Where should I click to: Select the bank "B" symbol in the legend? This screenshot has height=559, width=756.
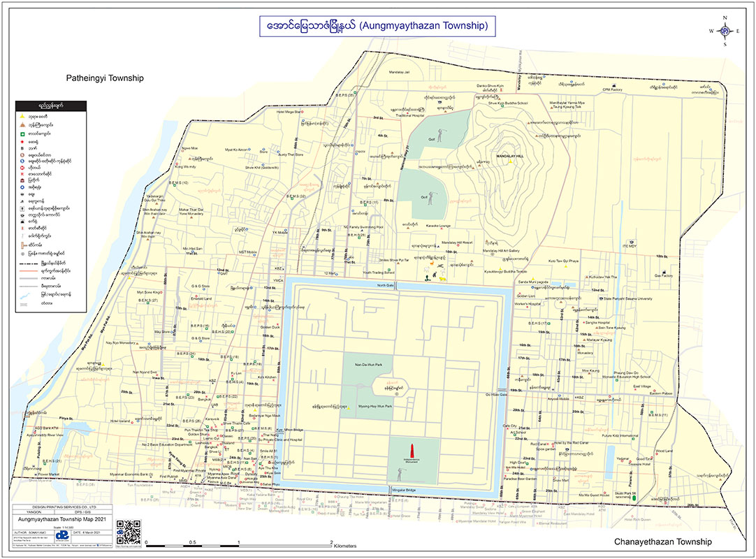tap(22, 149)
